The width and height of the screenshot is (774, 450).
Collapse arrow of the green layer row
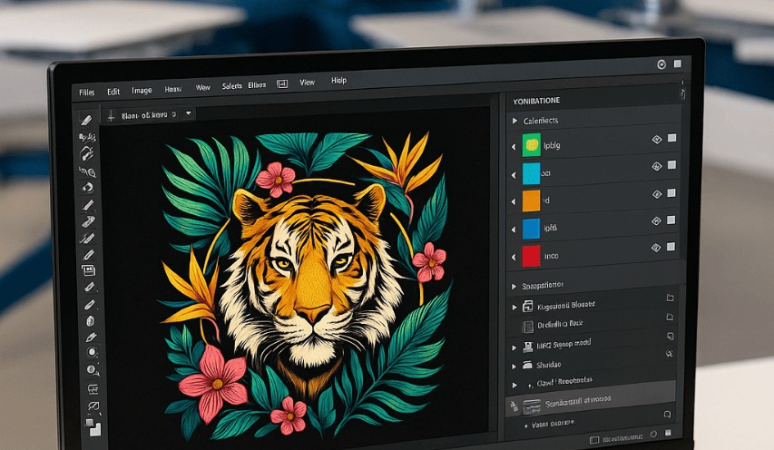click(514, 147)
